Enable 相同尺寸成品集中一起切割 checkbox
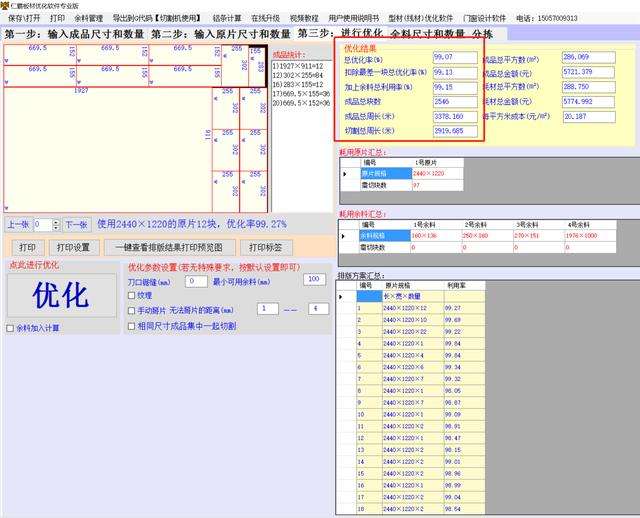Screen dimensions: 640x518 (131, 326)
